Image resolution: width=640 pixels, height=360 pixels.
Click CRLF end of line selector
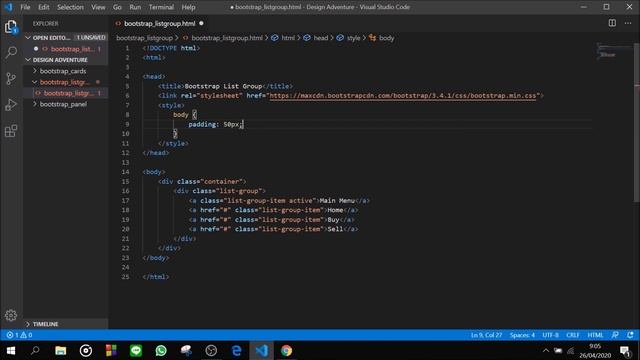(x=573, y=335)
